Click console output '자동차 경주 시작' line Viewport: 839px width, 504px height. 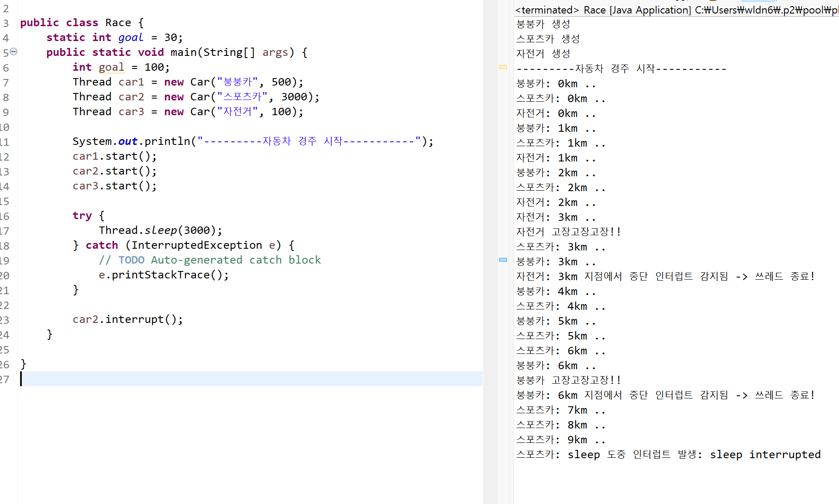(x=621, y=69)
